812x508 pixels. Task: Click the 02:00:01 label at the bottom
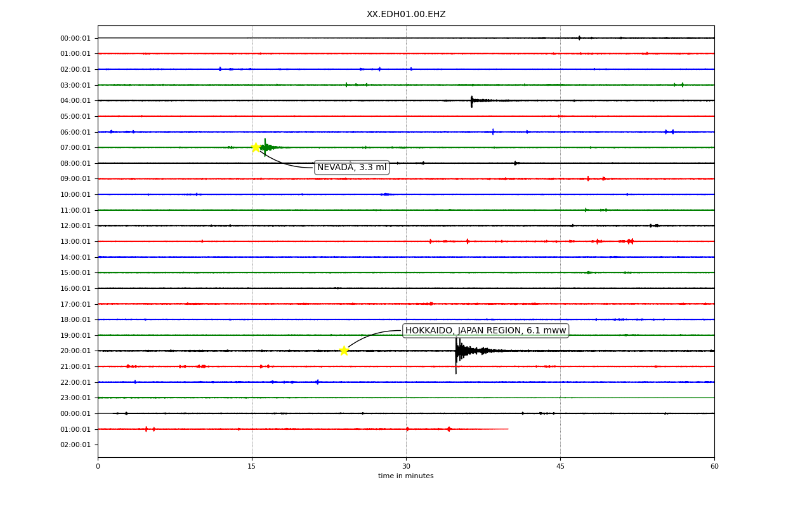[x=75, y=444]
